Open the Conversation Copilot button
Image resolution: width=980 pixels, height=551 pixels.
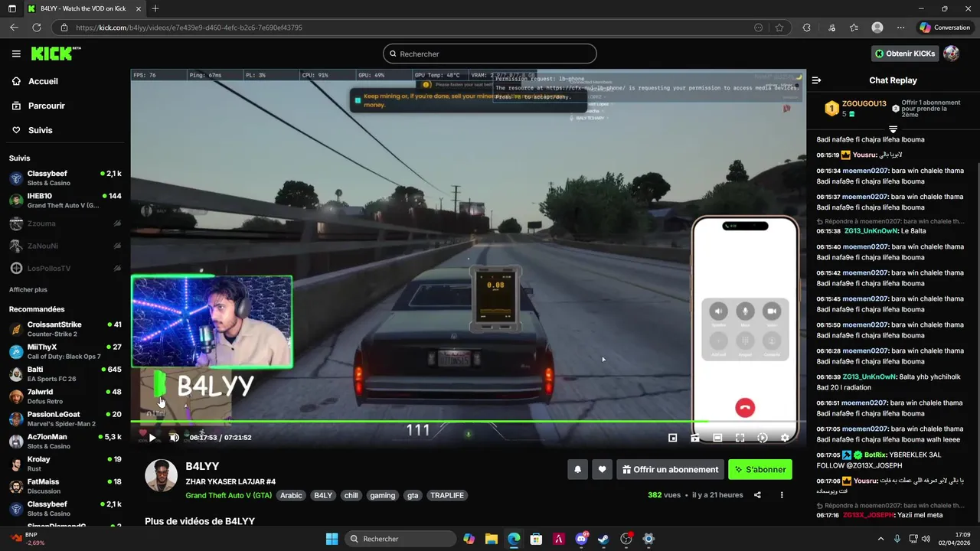tap(946, 28)
